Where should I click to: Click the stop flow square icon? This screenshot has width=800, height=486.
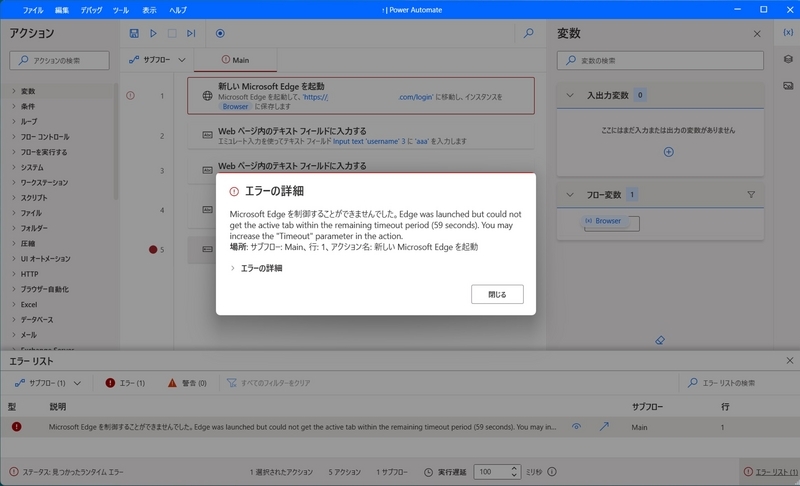[x=172, y=33]
